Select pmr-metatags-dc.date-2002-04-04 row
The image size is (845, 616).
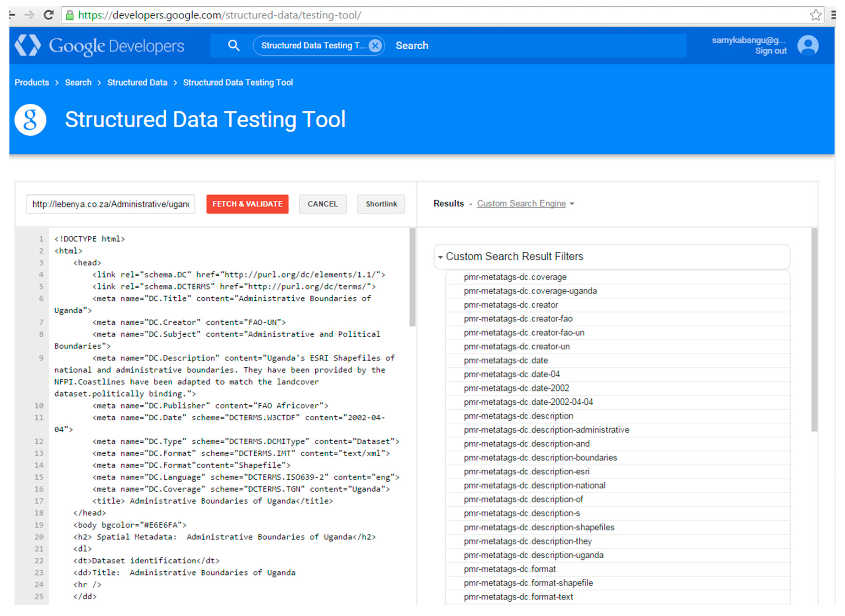[x=617, y=402]
